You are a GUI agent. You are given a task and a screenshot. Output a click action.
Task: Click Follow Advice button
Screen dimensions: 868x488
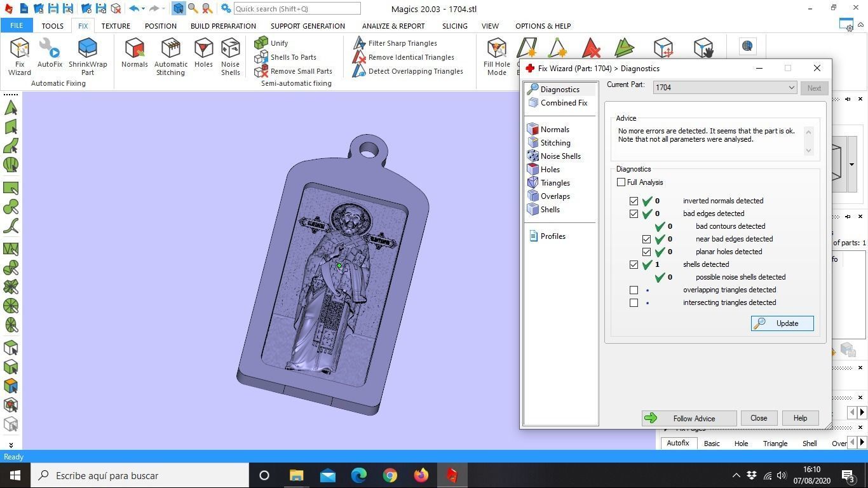(x=689, y=418)
